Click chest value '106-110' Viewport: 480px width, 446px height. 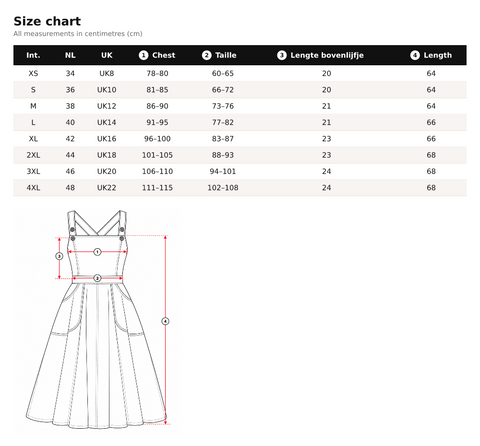click(x=157, y=171)
